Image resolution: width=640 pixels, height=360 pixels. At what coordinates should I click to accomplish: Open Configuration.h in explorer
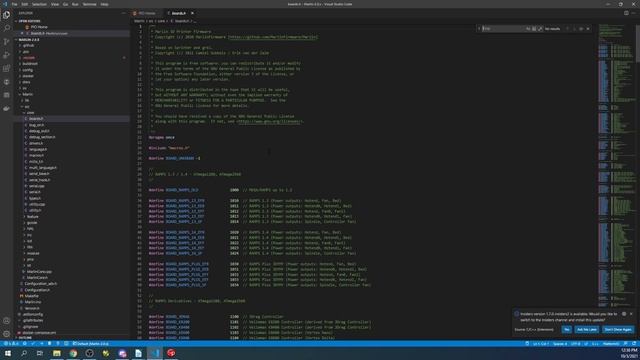click(37, 290)
